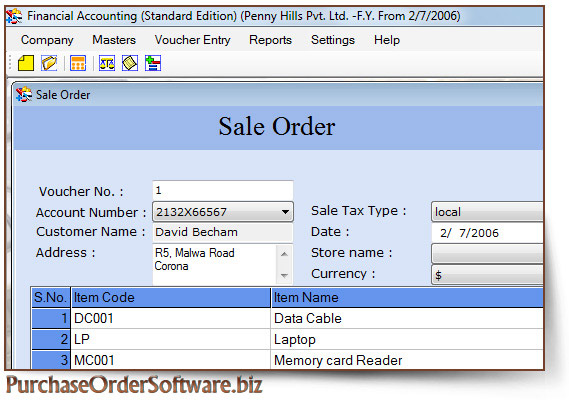Click the Sale Order window title icon

24,95
